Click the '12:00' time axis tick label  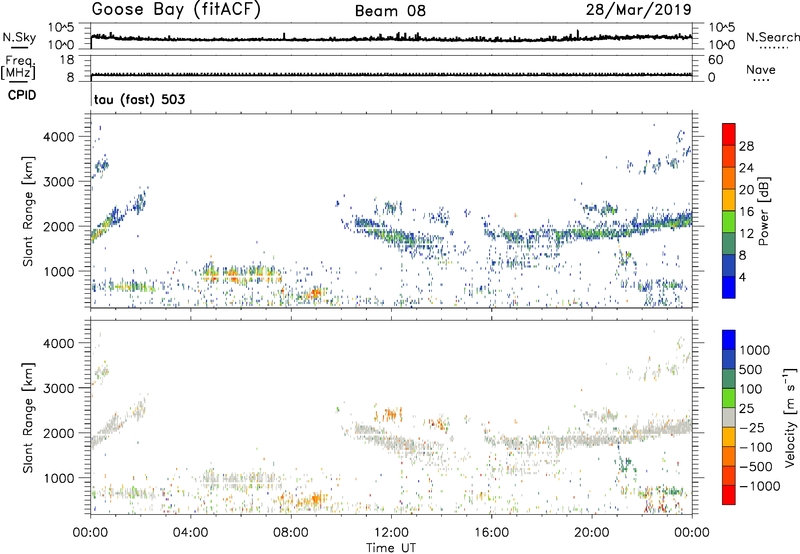(x=391, y=533)
